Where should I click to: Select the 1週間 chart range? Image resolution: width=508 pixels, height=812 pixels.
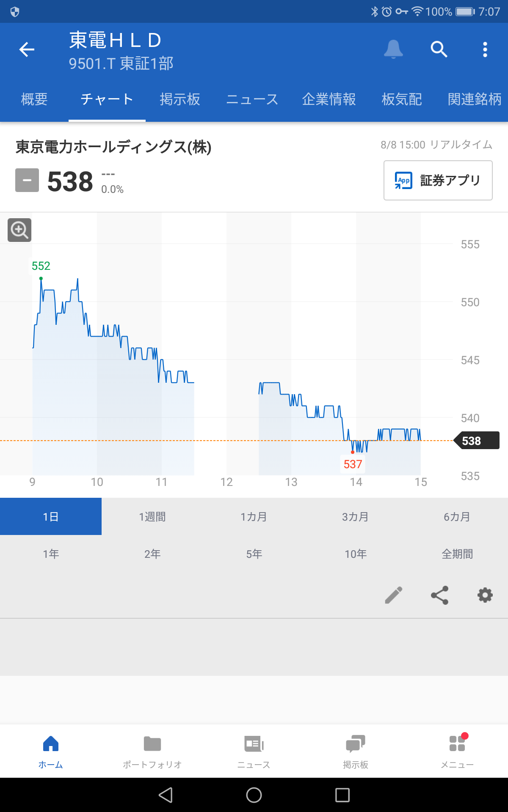(152, 516)
